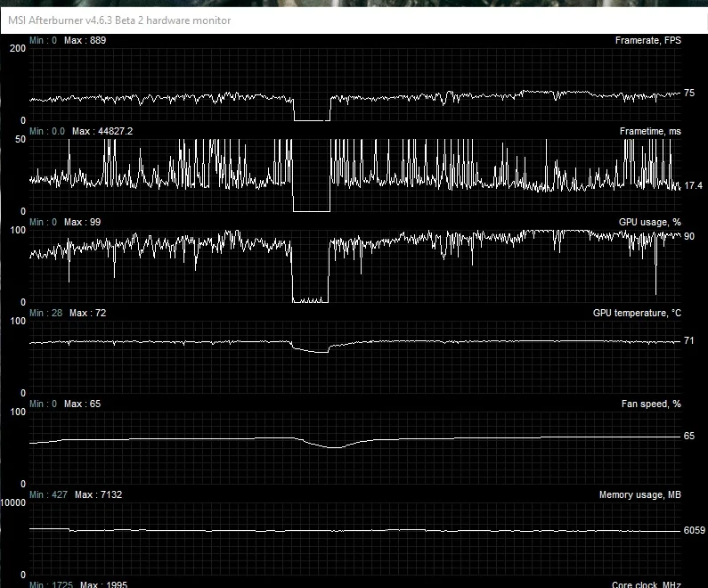
Task: Click the GPU temperature Max : 72 value
Action: [87, 313]
